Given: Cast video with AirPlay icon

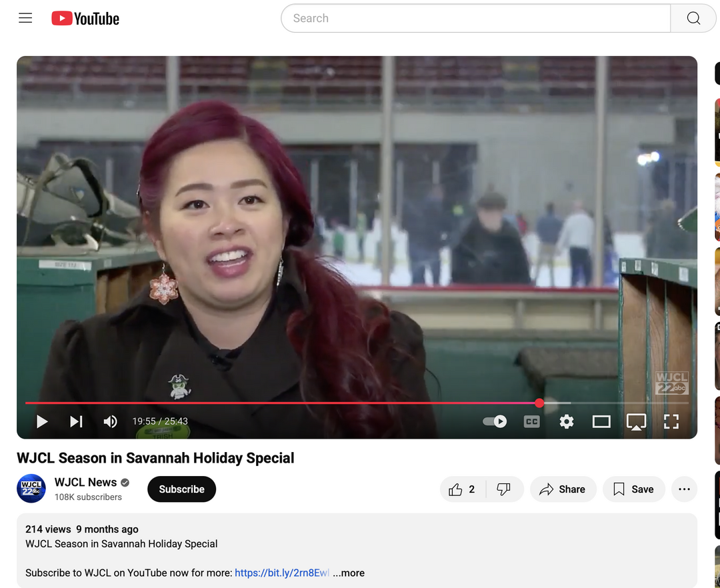Looking at the screenshot, I should tap(636, 421).
